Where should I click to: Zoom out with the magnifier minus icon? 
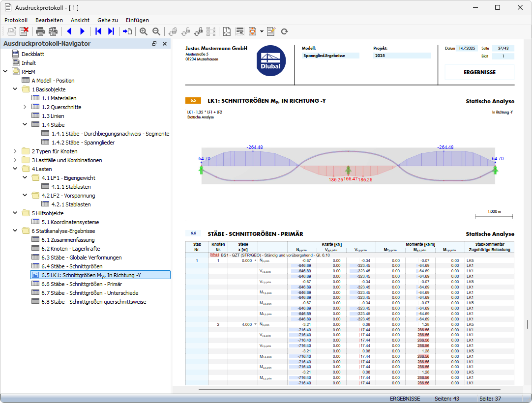tap(156, 31)
